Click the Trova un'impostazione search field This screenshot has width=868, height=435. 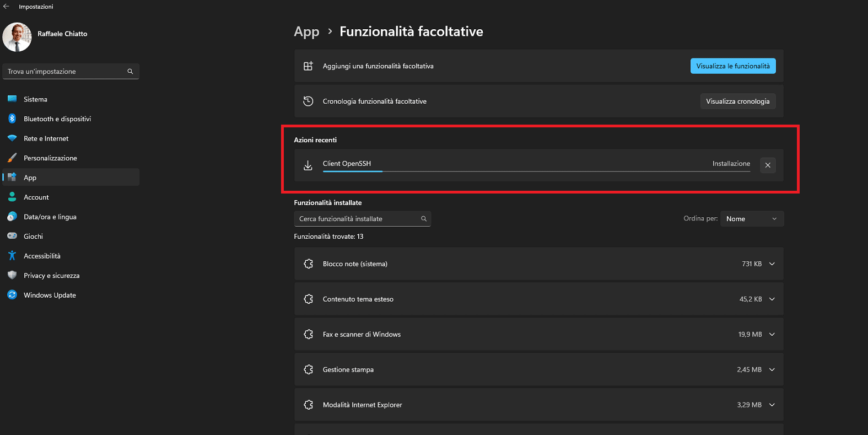(71, 71)
